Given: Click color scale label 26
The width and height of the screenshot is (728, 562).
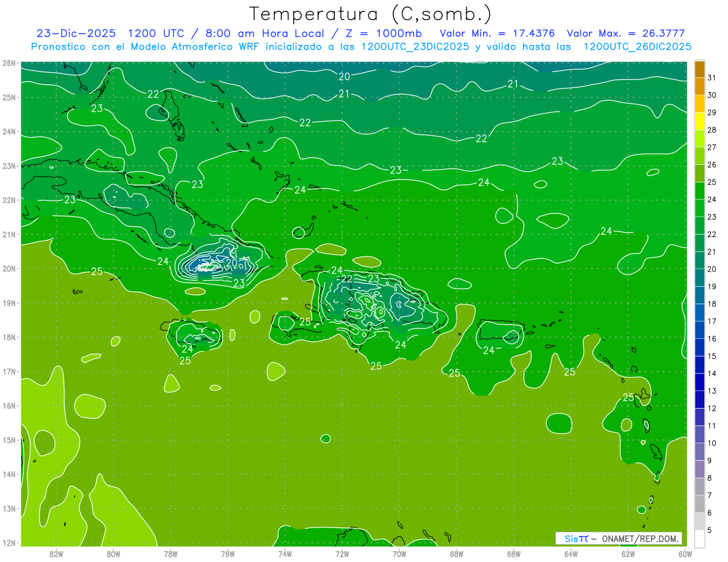Looking at the screenshot, I should tap(712, 165).
